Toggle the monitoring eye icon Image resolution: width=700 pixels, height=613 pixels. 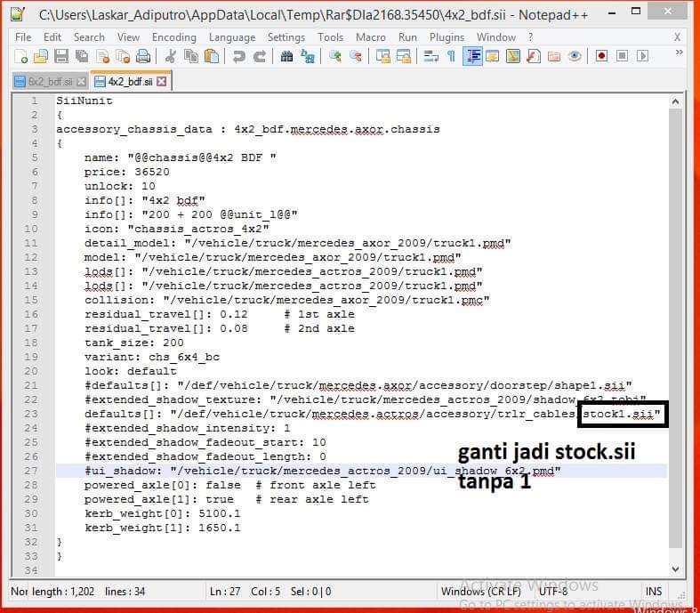tap(575, 56)
